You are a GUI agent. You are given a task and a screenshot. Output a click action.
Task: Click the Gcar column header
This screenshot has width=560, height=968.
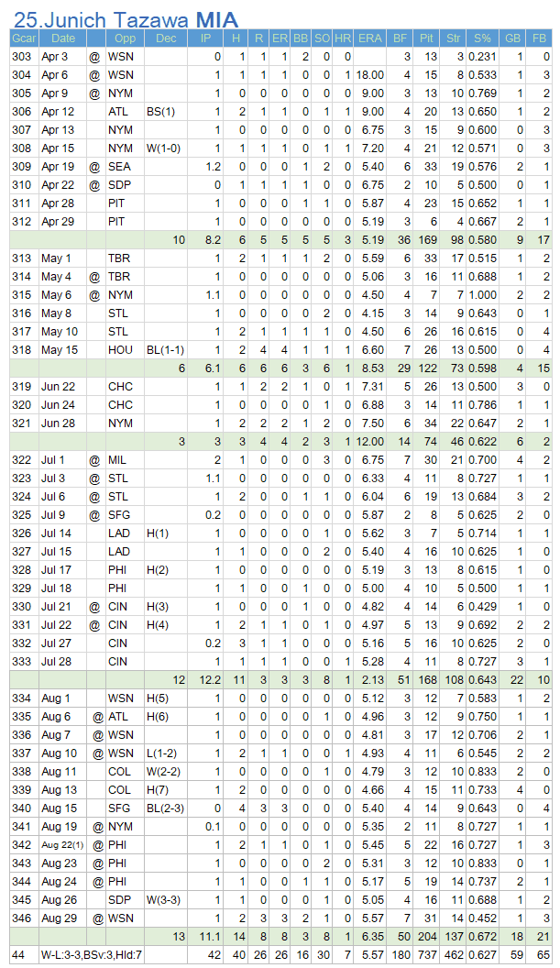click(24, 38)
